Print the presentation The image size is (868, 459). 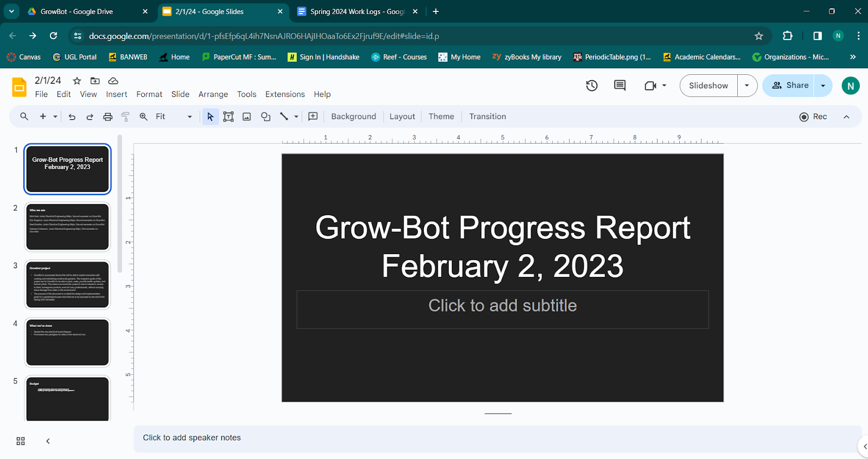point(108,117)
